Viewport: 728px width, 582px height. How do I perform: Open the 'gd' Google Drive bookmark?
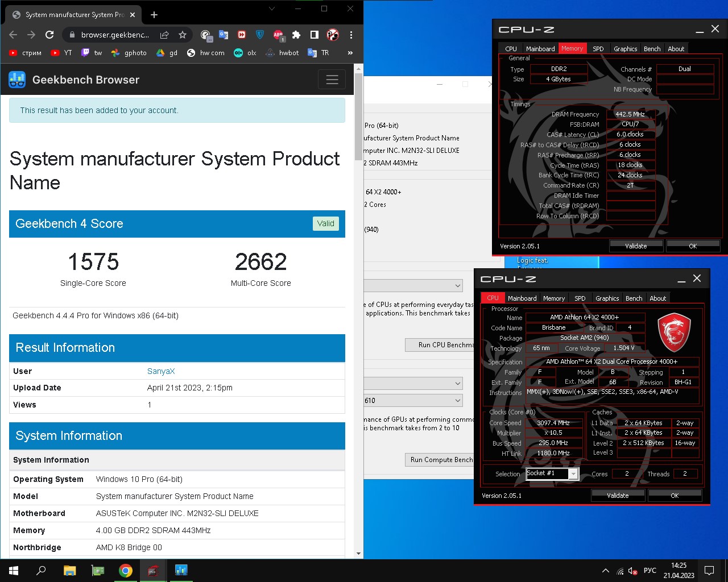click(x=167, y=53)
